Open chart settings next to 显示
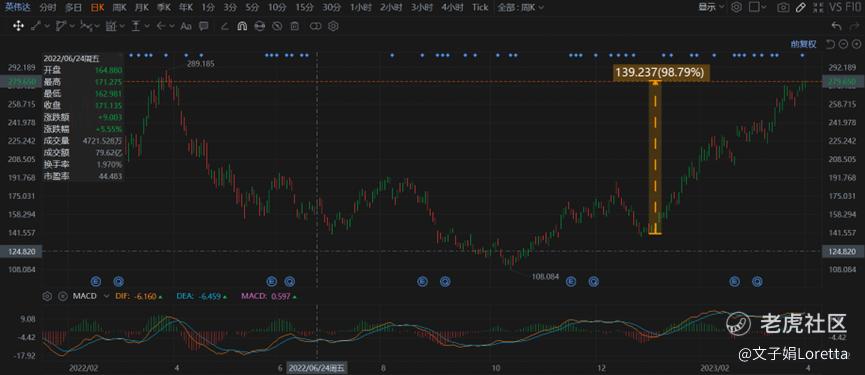Screen dimensions: 865x375 (736, 7)
